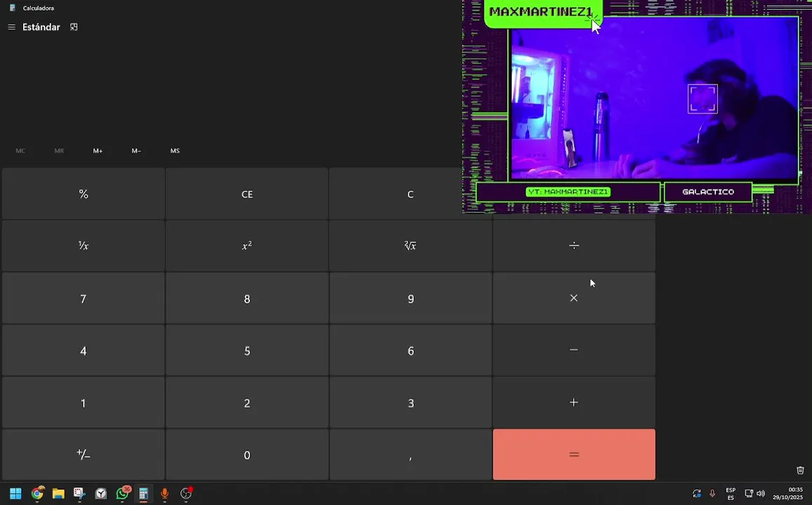Click the number 2 key
The width and height of the screenshot is (812, 505).
pyautogui.click(x=247, y=402)
